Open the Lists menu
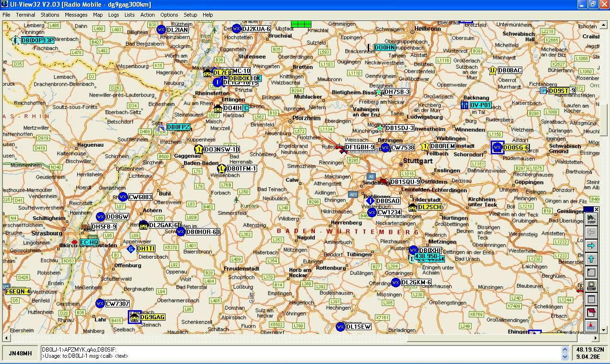The width and height of the screenshot is (610, 364). tap(130, 15)
